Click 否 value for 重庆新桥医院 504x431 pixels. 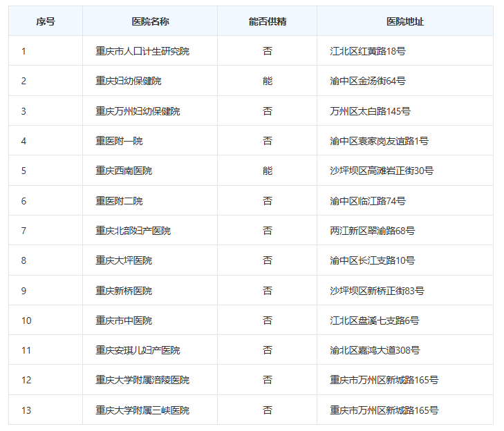point(268,291)
